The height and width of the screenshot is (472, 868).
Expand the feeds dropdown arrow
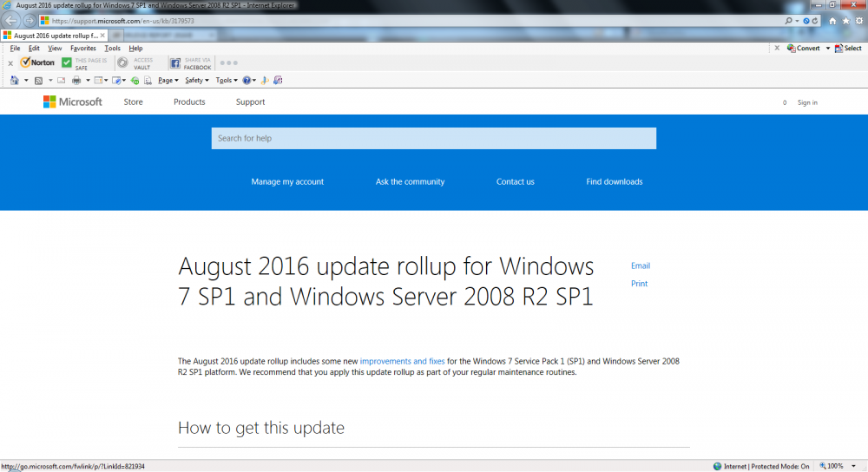(x=50, y=80)
